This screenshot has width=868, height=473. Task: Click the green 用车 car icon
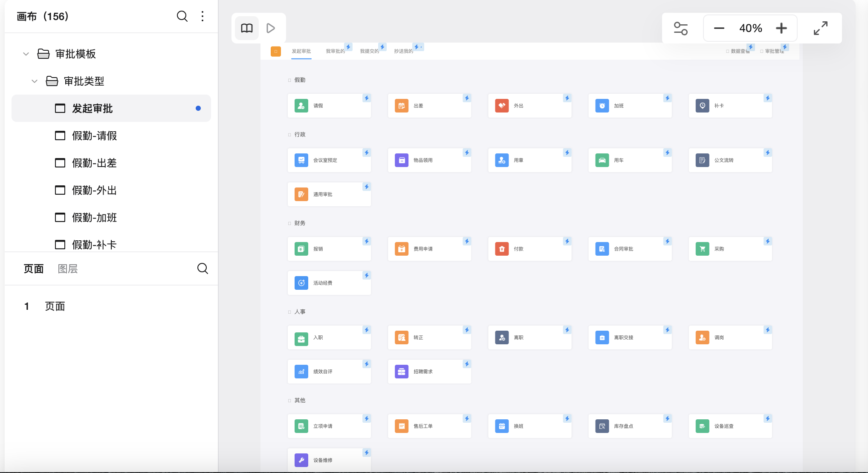pyautogui.click(x=602, y=160)
